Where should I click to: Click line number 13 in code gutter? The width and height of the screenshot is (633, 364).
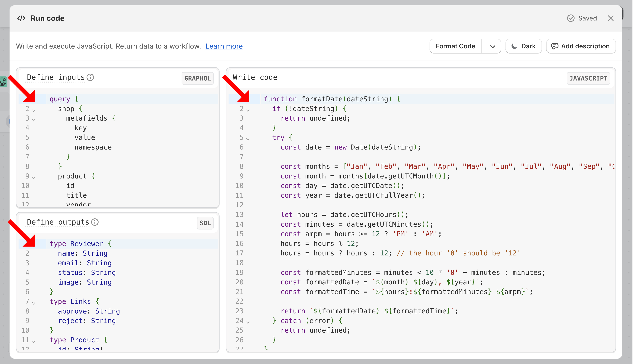(239, 215)
